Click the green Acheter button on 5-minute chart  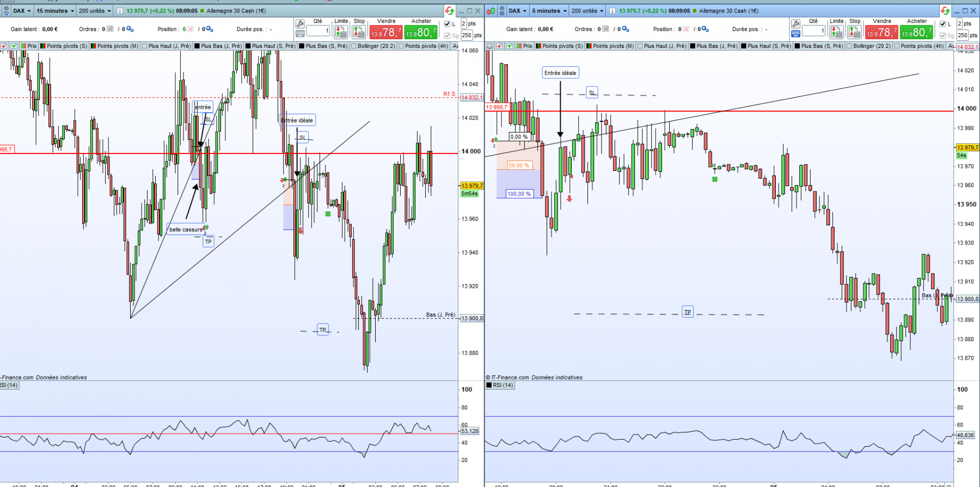(x=916, y=33)
